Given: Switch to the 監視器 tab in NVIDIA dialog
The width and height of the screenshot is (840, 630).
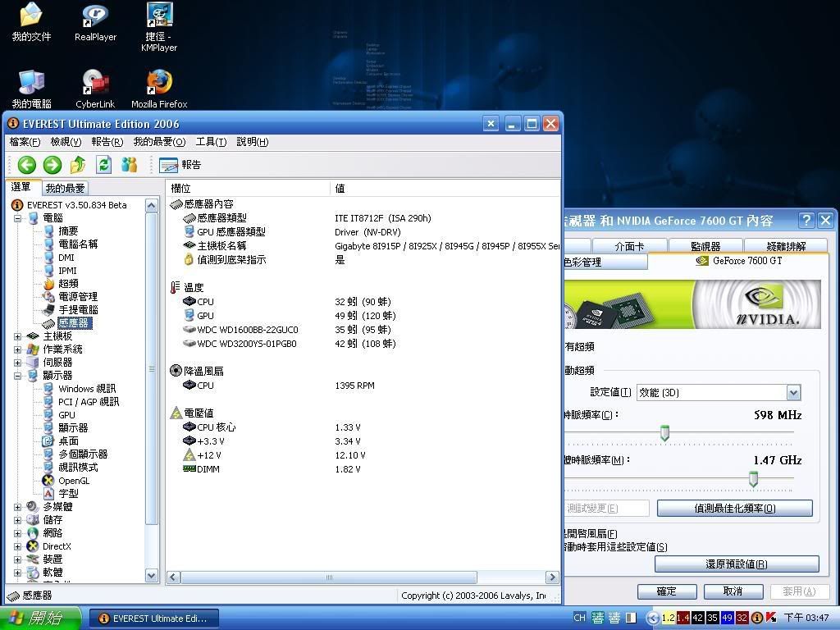Looking at the screenshot, I should pos(705,246).
